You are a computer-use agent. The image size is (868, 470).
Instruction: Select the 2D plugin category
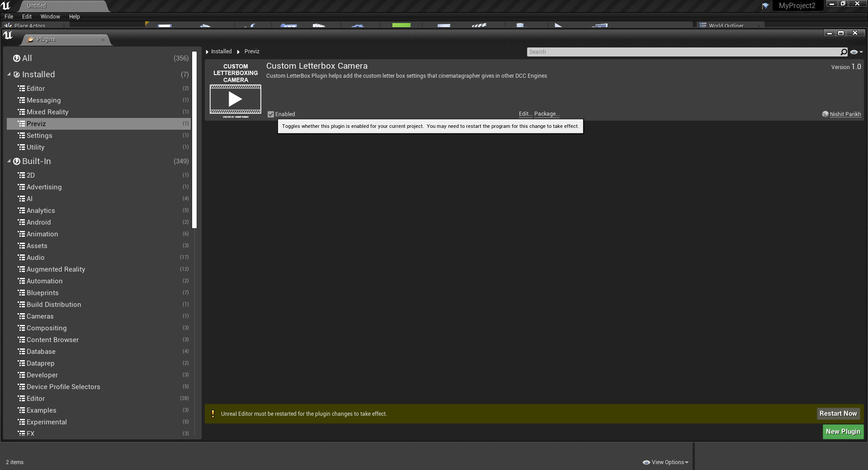pyautogui.click(x=99, y=175)
